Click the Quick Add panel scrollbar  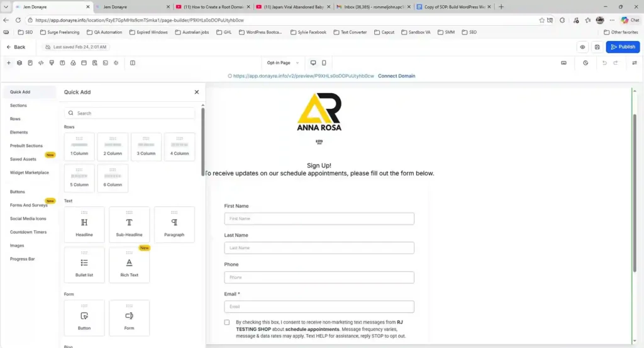(203, 141)
